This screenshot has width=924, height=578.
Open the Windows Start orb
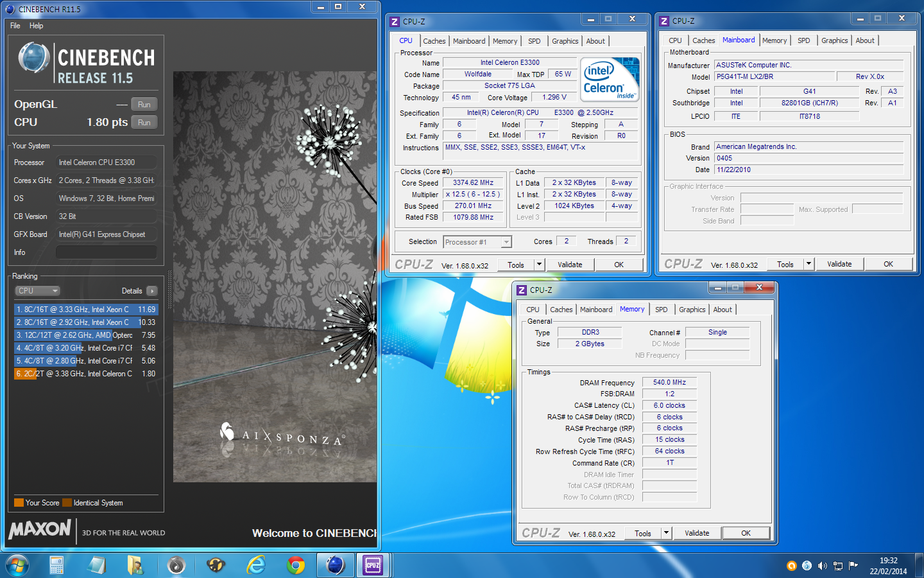(17, 565)
